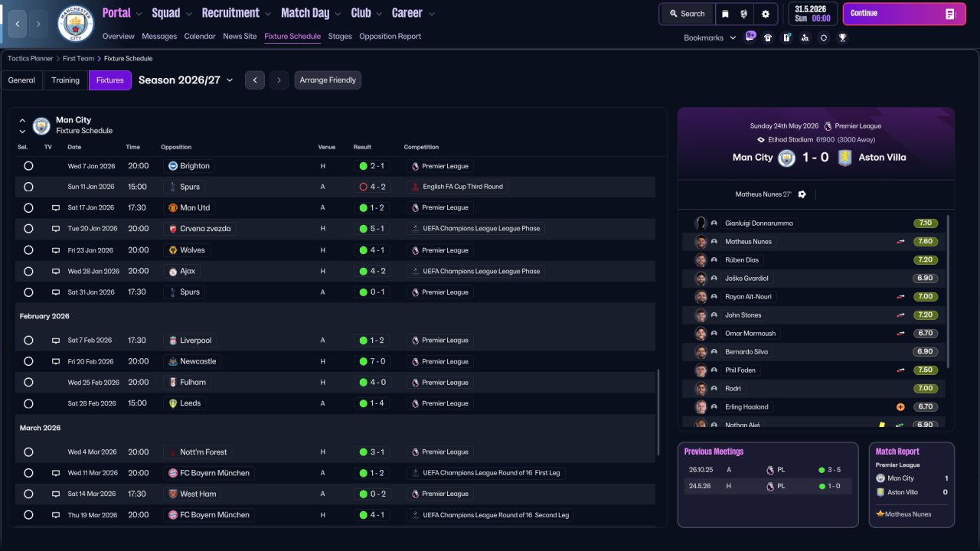Screen dimensions: 980x551
Task: Click the West Ham club badge
Action: [173, 494]
